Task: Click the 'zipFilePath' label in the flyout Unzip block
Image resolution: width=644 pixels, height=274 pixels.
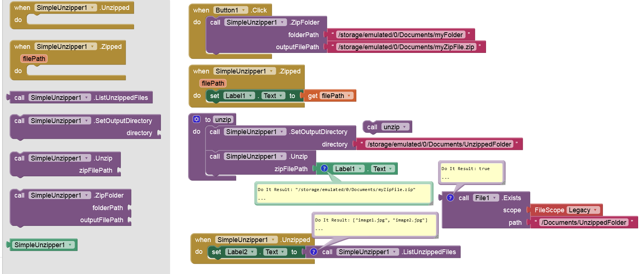Action: coord(96,170)
